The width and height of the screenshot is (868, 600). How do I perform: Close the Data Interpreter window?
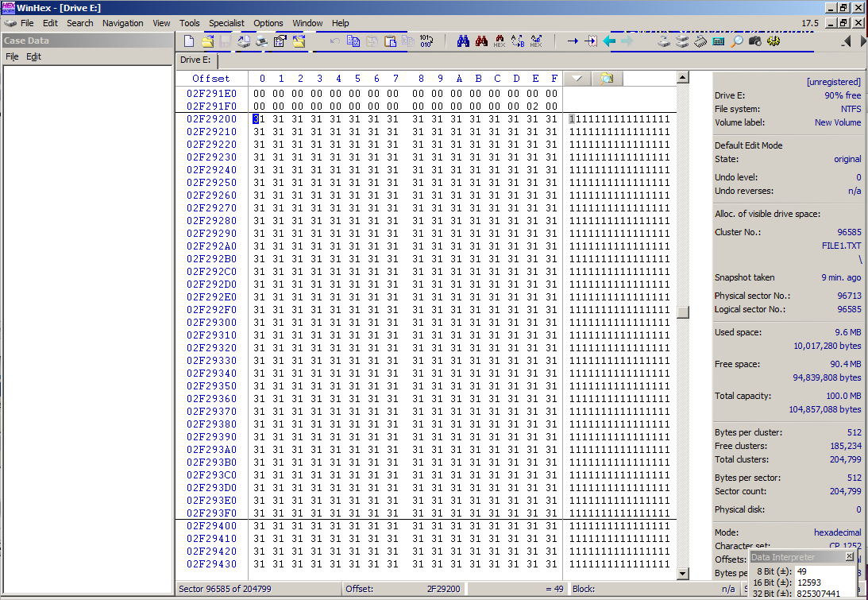point(850,557)
